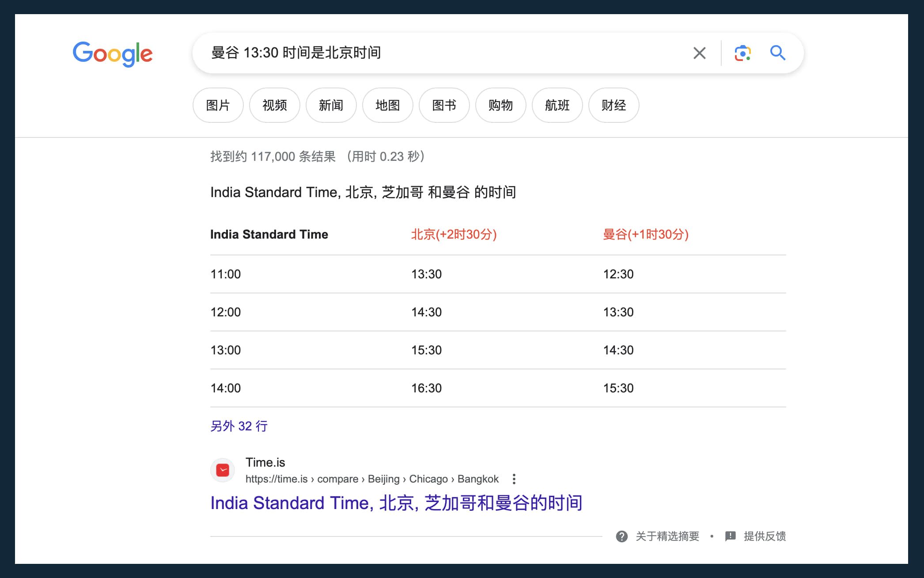Screen dimensions: 924x578
Task: Click the 曼谷(+1时30分) column header
Action: click(x=646, y=234)
